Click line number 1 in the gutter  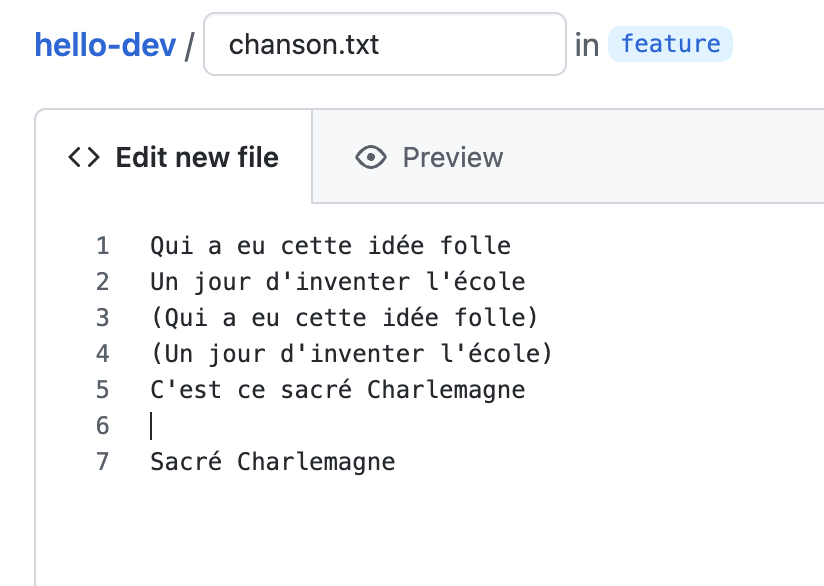point(102,246)
